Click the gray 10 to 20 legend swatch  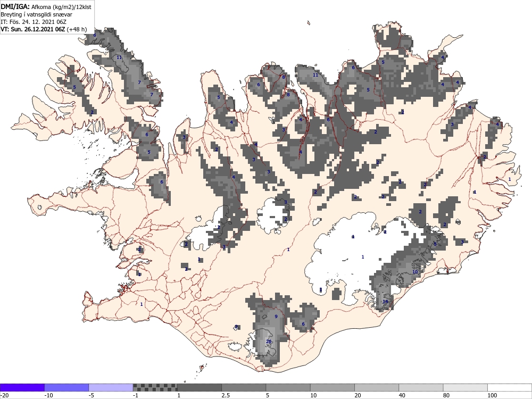tap(332, 387)
